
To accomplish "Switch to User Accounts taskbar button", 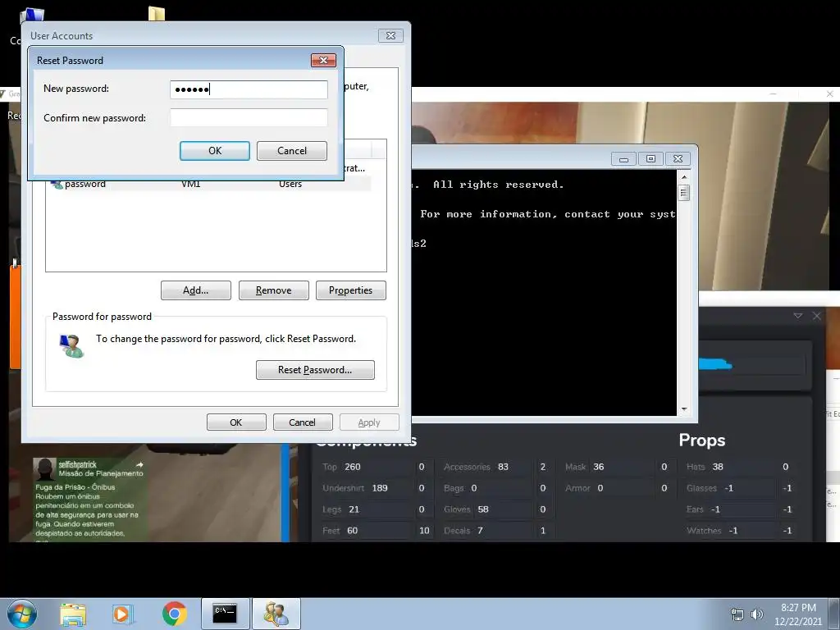I will [276, 614].
